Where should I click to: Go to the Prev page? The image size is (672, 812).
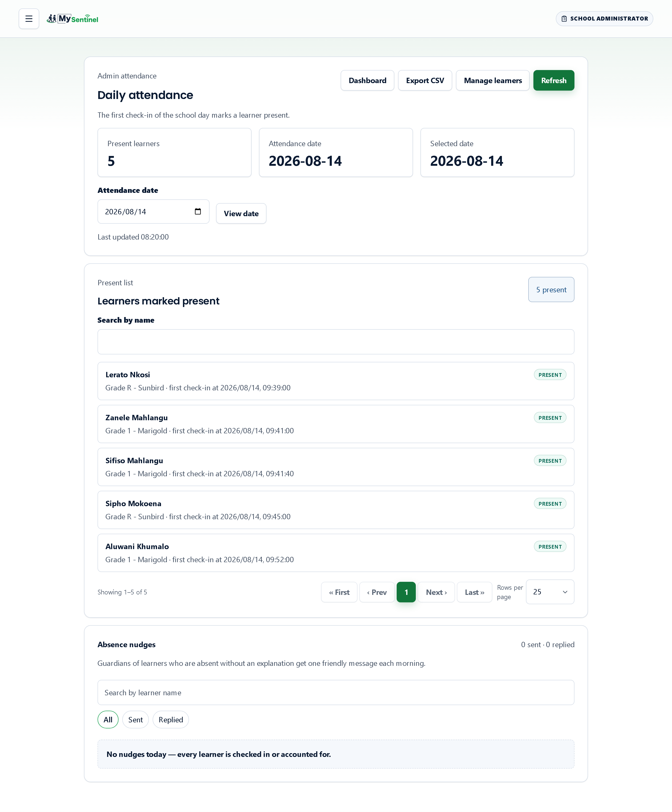coord(377,592)
